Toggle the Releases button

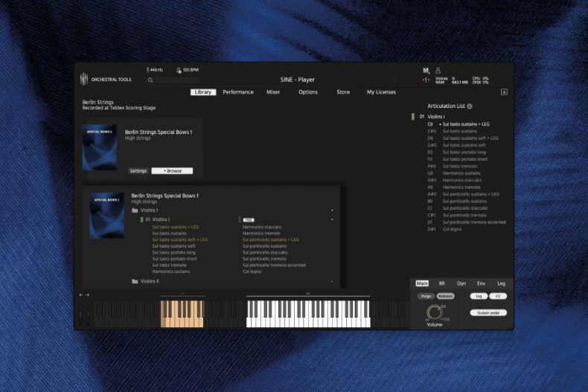pos(445,296)
